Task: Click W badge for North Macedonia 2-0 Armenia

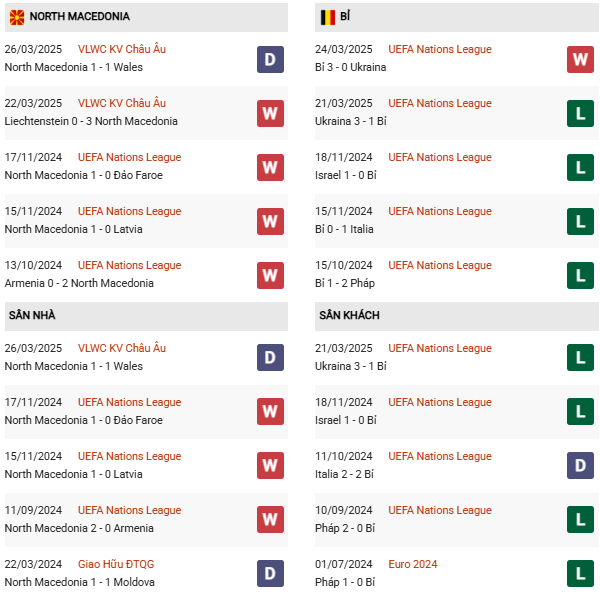Action: [x=270, y=520]
